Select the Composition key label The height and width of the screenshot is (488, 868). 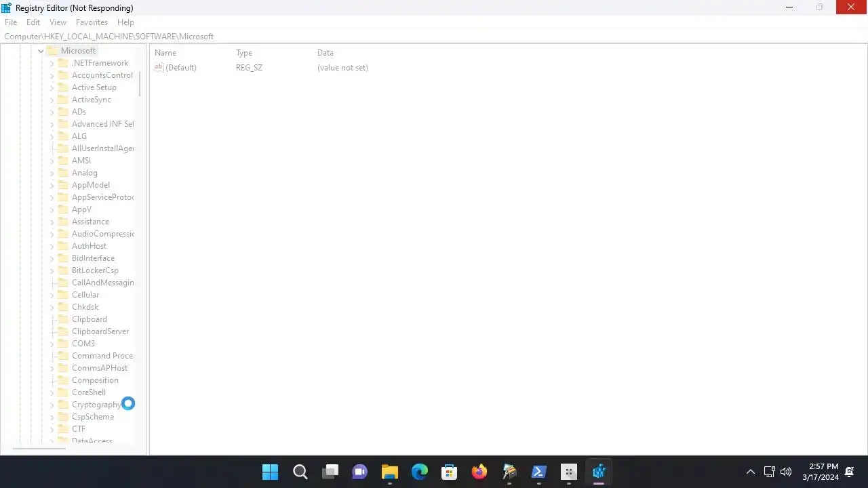[x=95, y=380]
